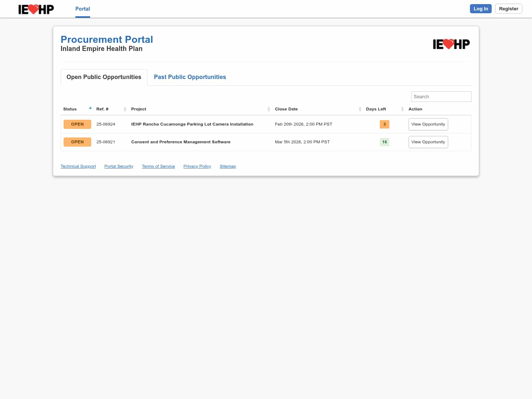This screenshot has height=399, width=532.
Task: Sort table by Status column arrow
Action: (90, 108)
